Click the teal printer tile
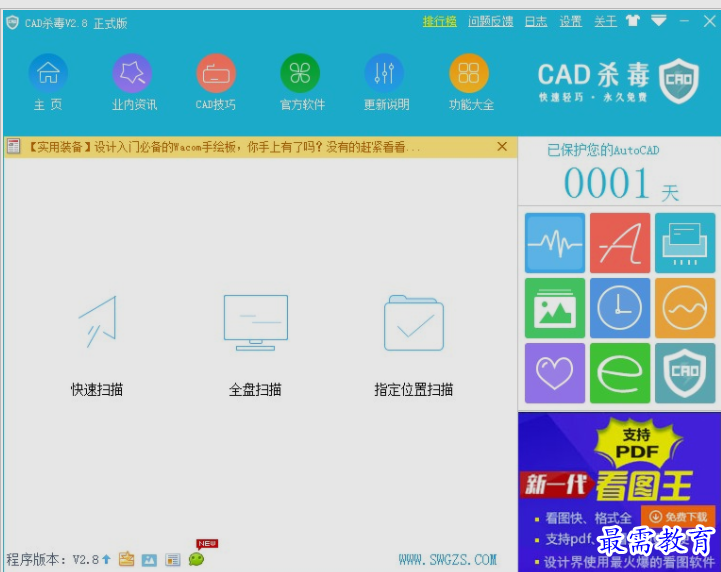 685,242
